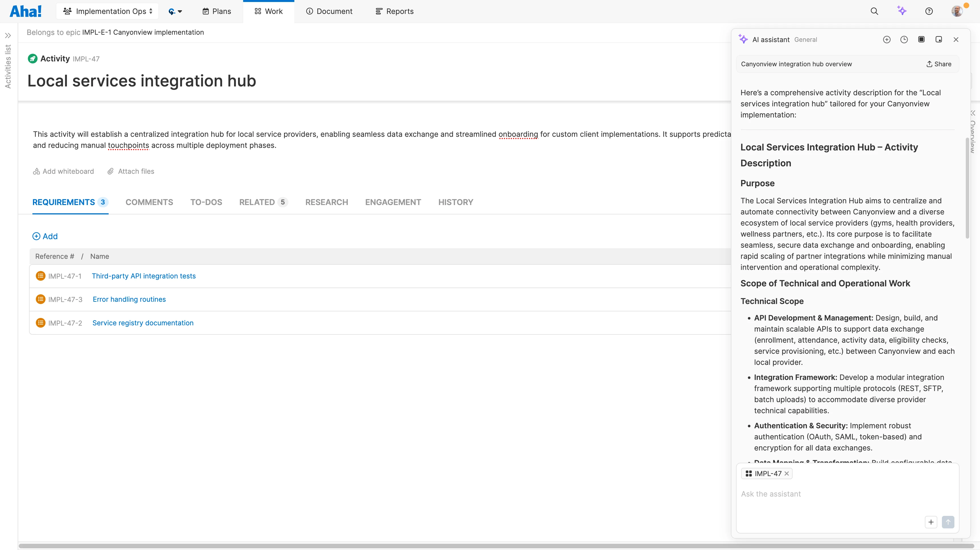Open the search magnifier icon
This screenshot has width=980, height=550.
874,11
